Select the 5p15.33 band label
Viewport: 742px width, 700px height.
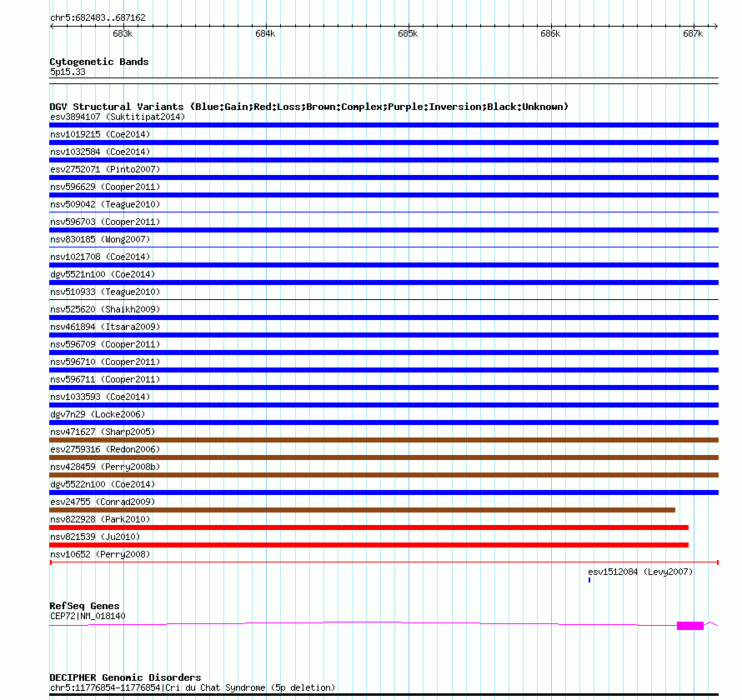tap(68, 72)
